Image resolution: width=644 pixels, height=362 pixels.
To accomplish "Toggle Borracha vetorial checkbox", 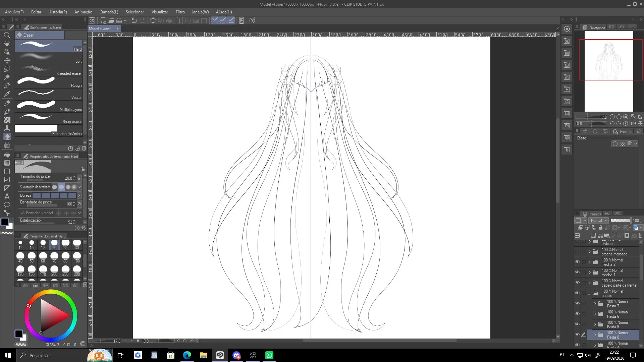I will [22, 213].
